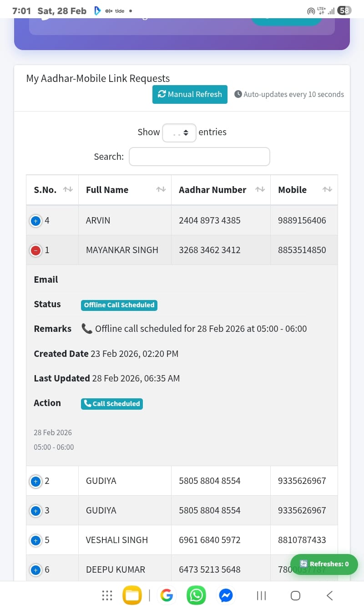Image resolution: width=364 pixels, height=610 pixels.
Task: Click the Call Scheduled action badge
Action: coord(112,404)
